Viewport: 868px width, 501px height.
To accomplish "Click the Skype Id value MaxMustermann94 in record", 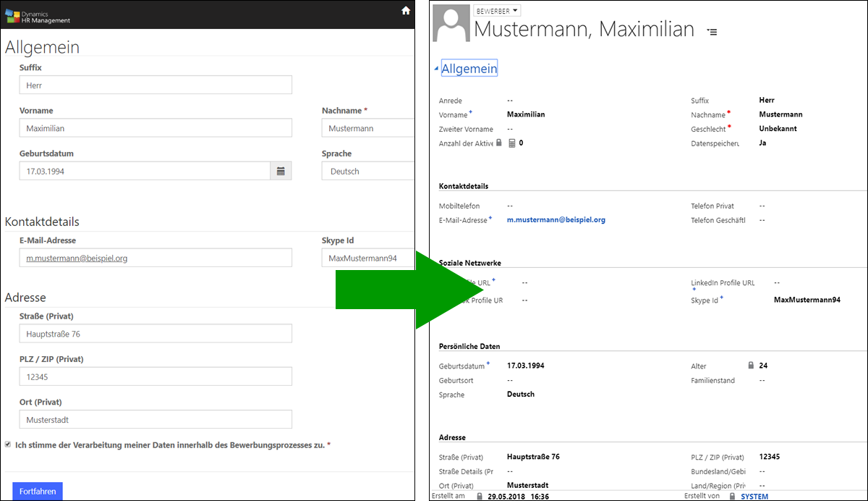I will coord(807,299).
